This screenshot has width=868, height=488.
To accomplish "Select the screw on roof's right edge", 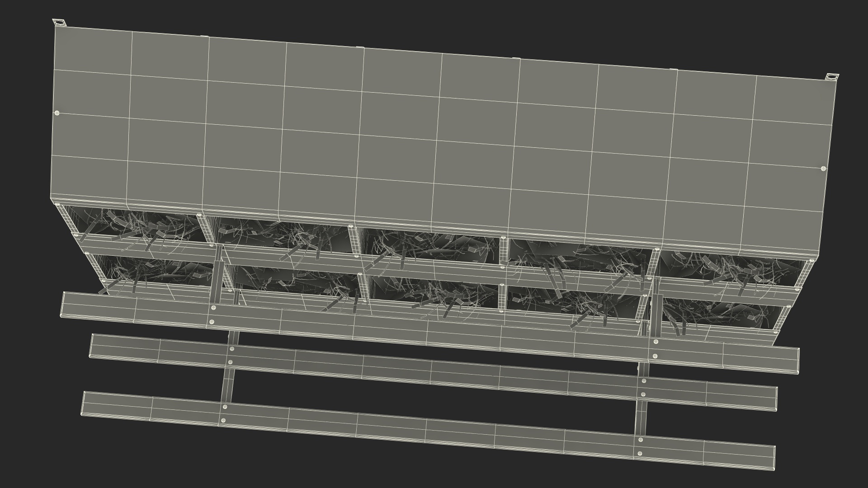I will tap(823, 169).
